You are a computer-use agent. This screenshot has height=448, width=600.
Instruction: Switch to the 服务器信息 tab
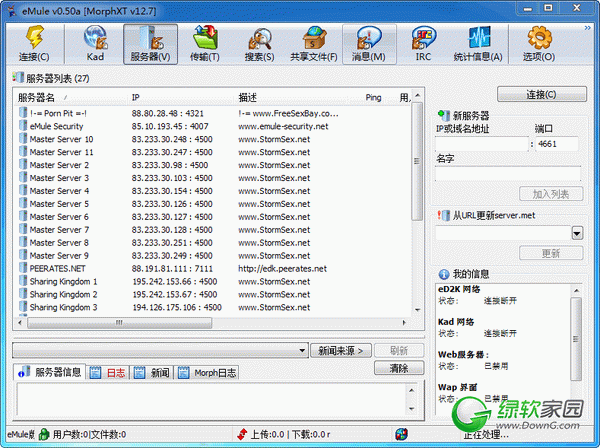coord(50,372)
